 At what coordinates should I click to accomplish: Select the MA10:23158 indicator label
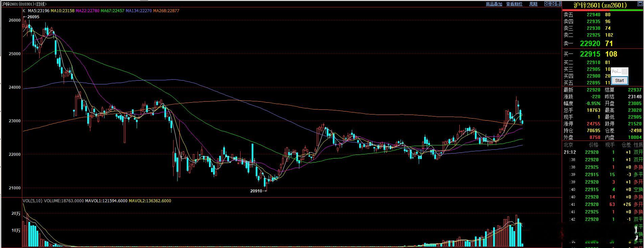(63, 11)
